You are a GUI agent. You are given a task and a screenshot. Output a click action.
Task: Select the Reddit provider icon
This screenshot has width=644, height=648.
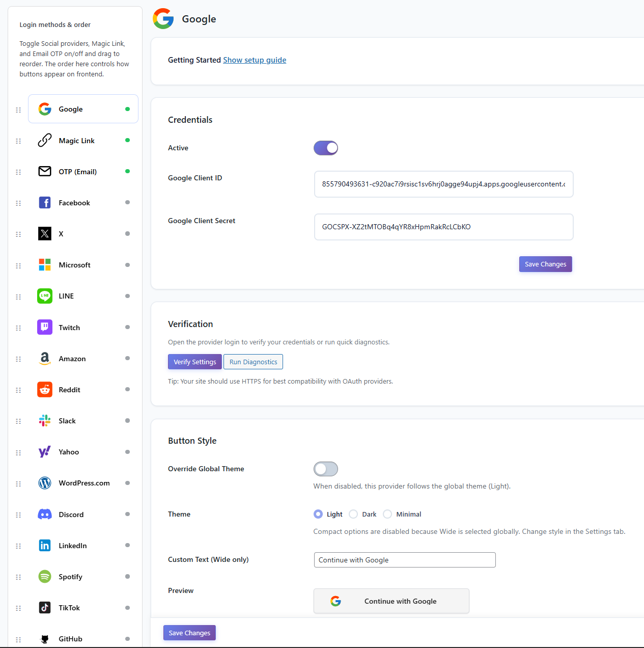point(45,390)
